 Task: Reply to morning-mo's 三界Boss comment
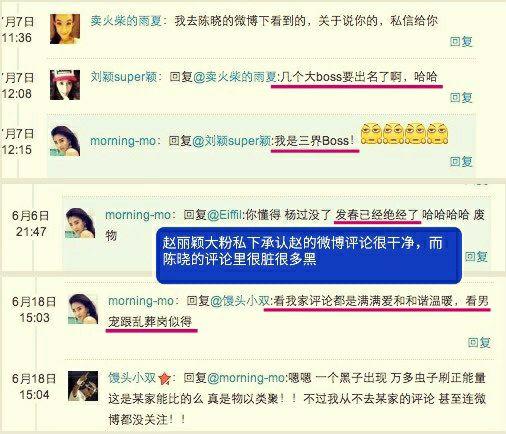click(461, 161)
